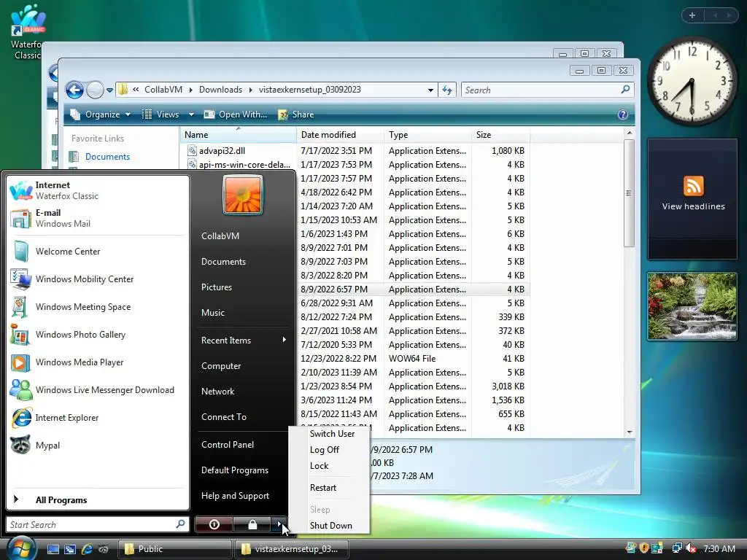Click Share button in Explorer toolbar

pos(296,114)
